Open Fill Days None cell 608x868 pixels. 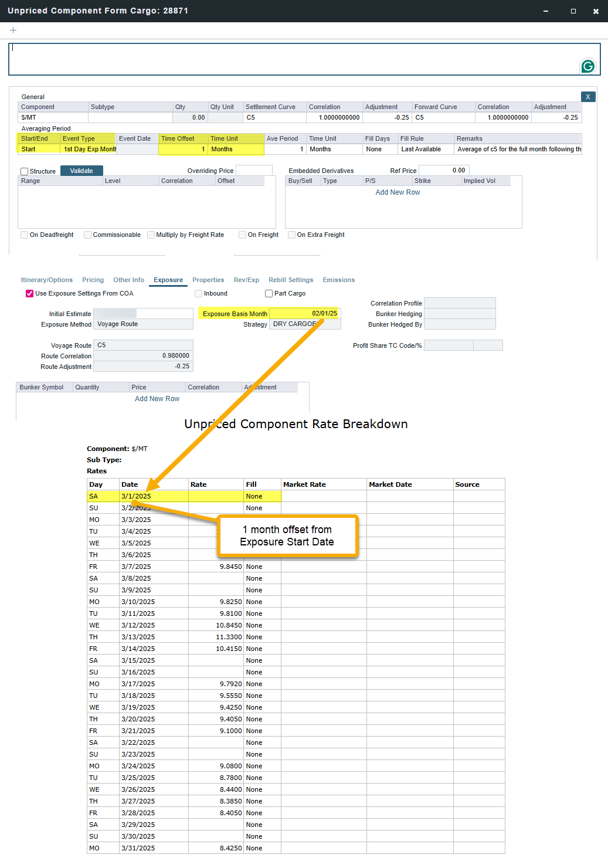coord(380,149)
